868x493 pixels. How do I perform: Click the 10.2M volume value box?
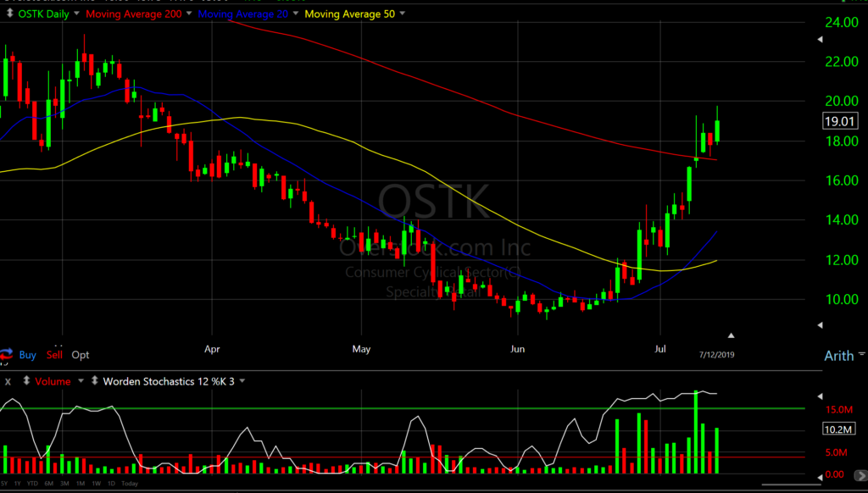click(x=839, y=429)
